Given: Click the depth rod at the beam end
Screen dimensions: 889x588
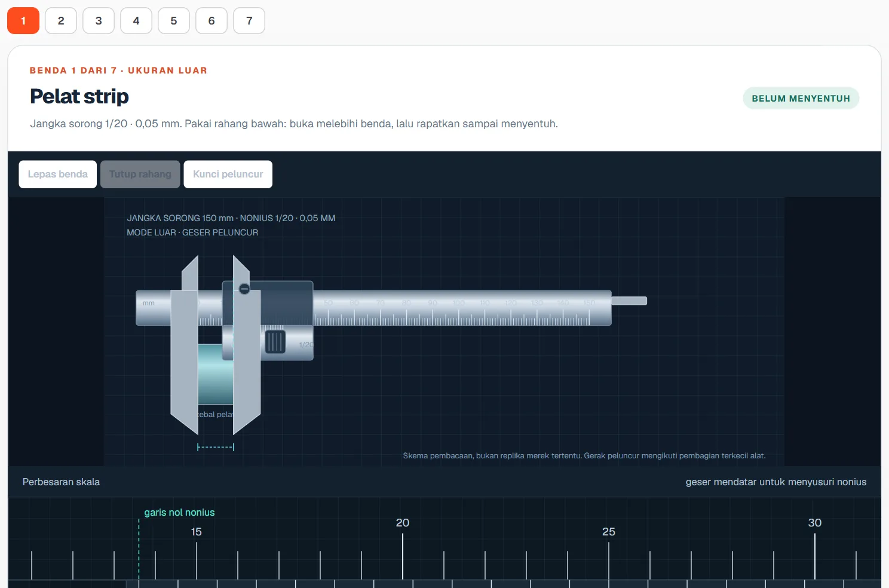Looking at the screenshot, I should pos(629,301).
